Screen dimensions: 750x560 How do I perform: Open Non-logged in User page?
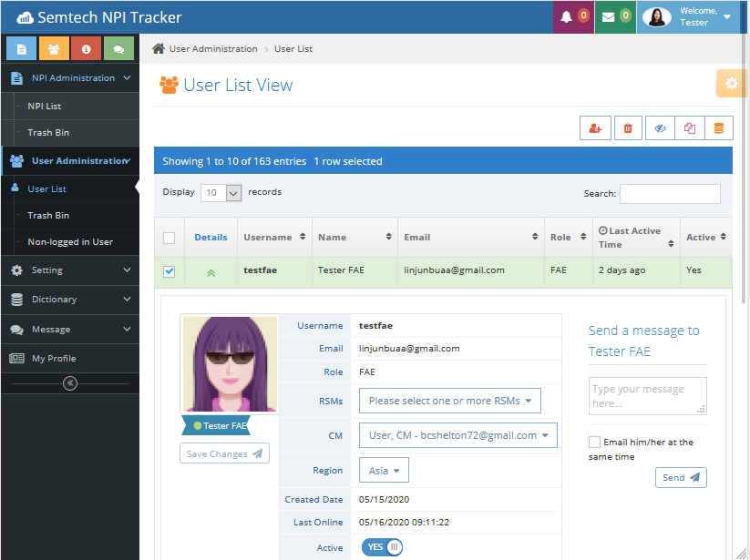pos(70,242)
